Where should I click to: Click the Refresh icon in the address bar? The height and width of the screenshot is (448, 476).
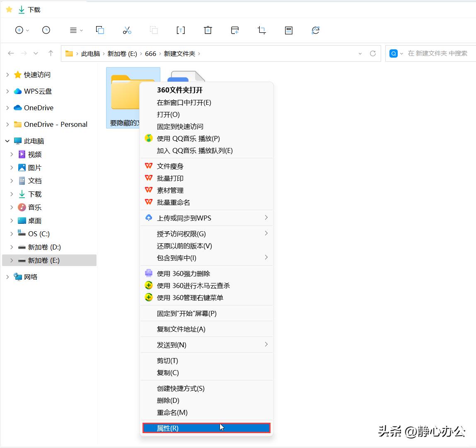pyautogui.click(x=372, y=53)
